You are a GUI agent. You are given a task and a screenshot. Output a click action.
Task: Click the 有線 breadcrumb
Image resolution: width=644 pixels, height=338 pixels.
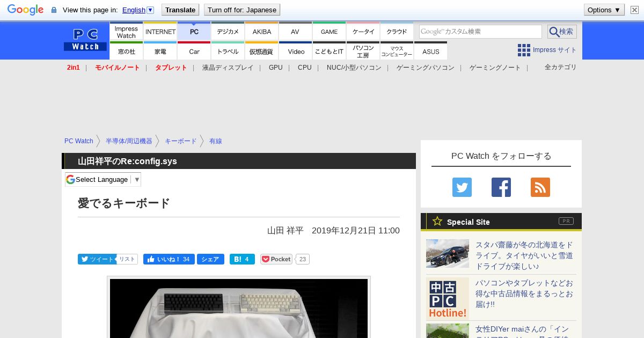pos(215,141)
